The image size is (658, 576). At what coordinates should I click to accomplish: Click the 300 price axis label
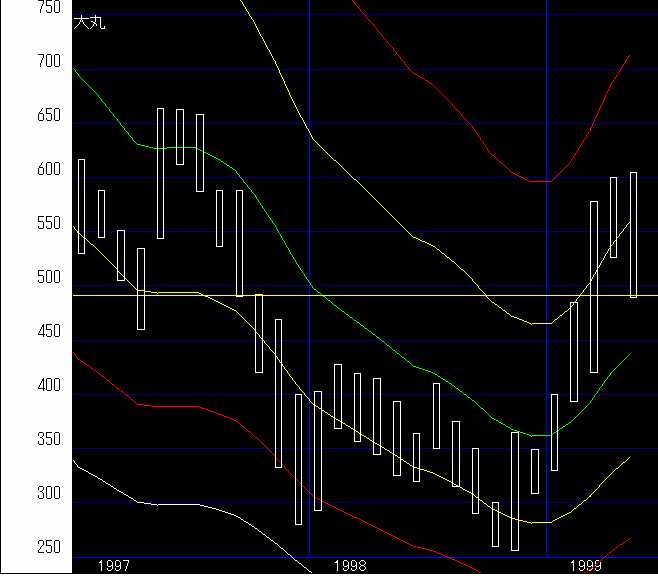coord(48,494)
